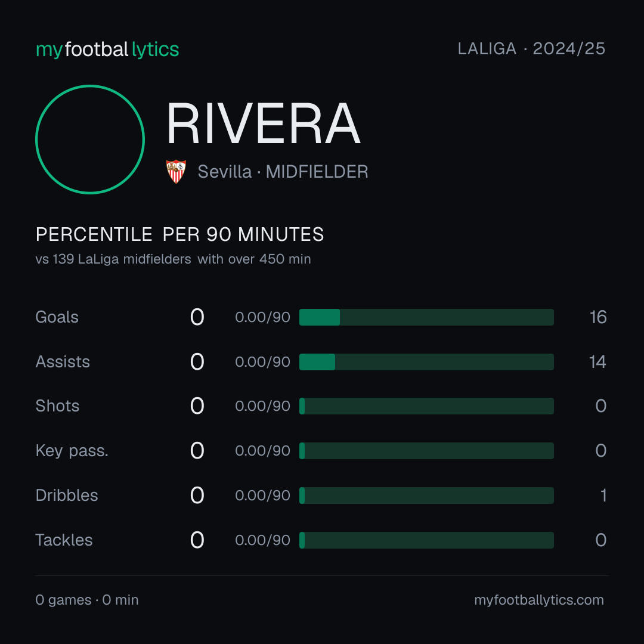Select the Assists stat label
The width and height of the screenshot is (644, 644).
pyautogui.click(x=63, y=362)
